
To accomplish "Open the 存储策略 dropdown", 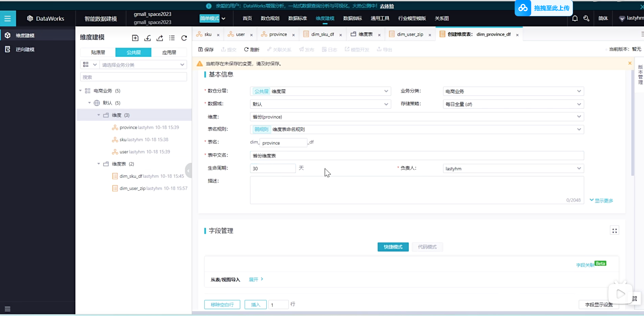I will pos(513,104).
